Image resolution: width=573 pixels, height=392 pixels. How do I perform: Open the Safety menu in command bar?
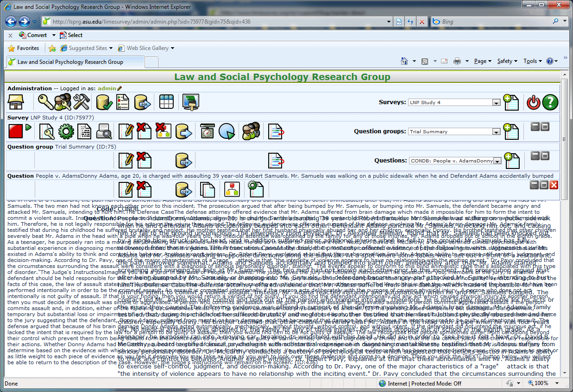point(507,61)
